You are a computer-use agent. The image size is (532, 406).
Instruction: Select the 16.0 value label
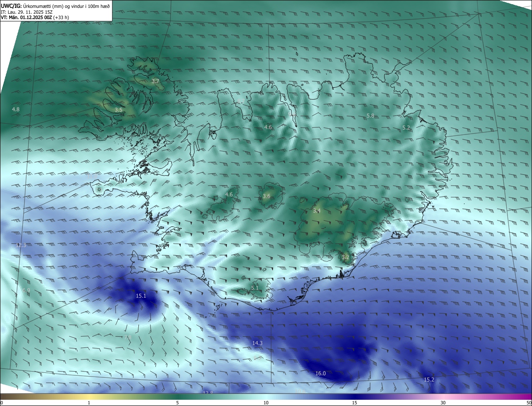320,374
